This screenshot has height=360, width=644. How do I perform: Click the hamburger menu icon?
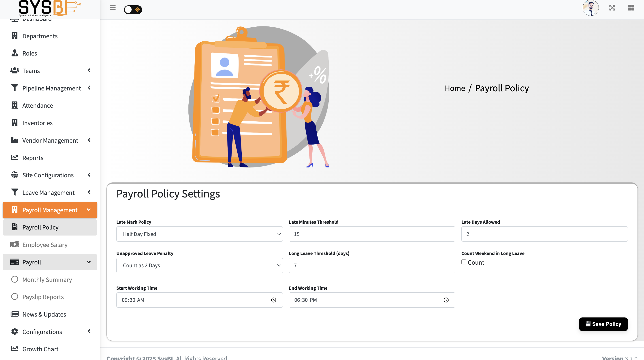tap(113, 8)
